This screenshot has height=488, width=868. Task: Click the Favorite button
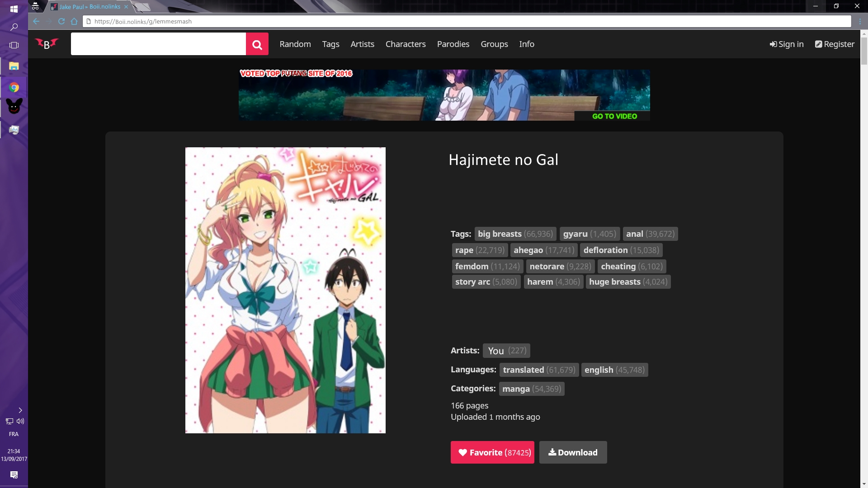coord(492,452)
